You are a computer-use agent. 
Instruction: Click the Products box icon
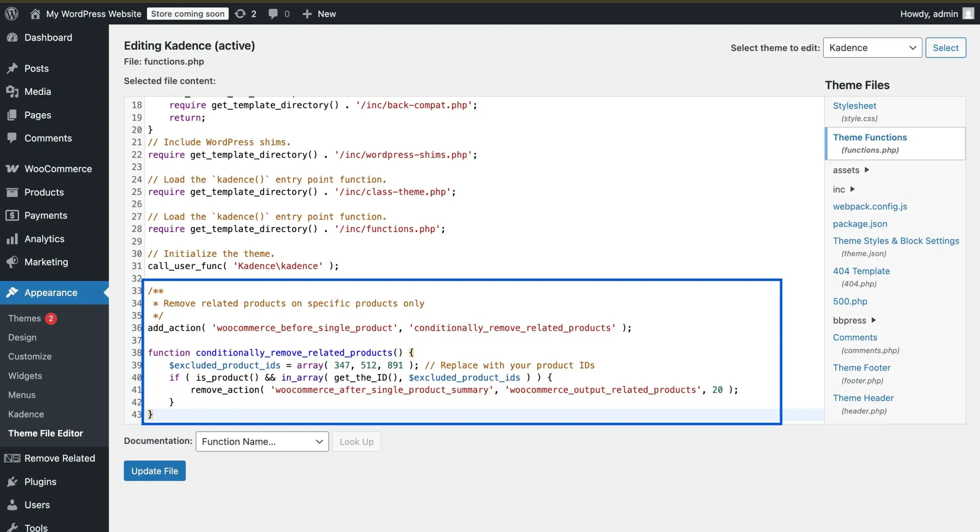tap(12, 192)
